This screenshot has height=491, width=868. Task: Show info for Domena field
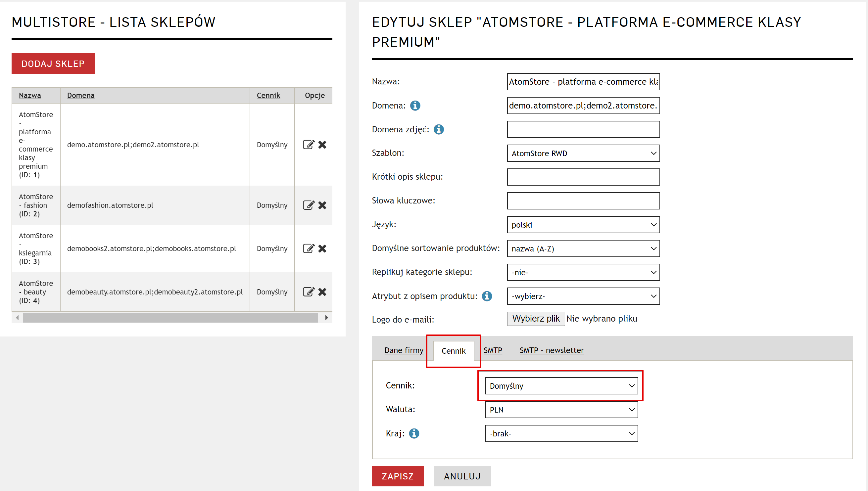pyautogui.click(x=415, y=106)
